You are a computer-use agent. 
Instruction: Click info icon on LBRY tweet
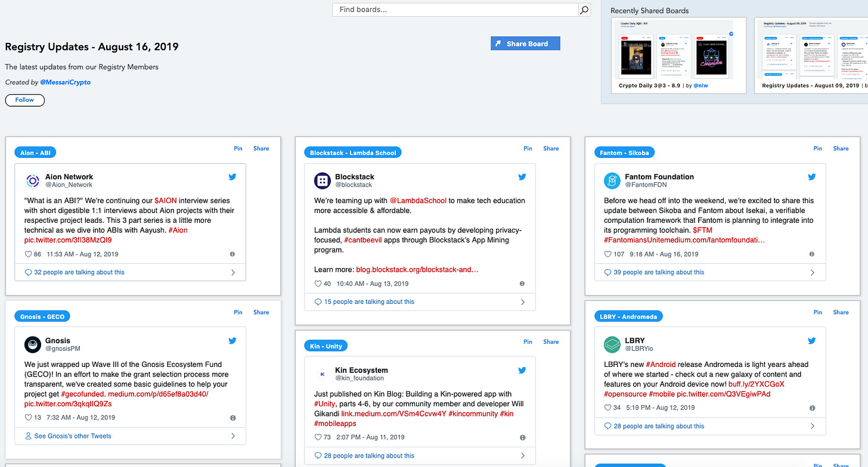[x=812, y=408]
